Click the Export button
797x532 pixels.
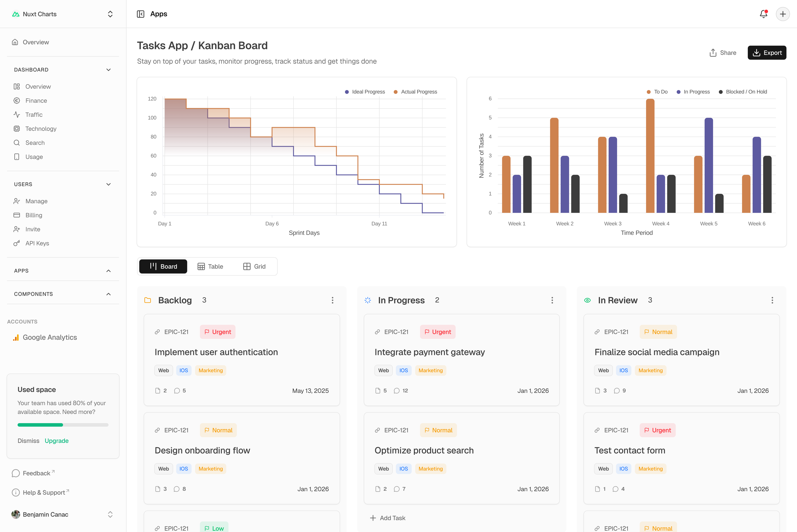pyautogui.click(x=767, y=53)
